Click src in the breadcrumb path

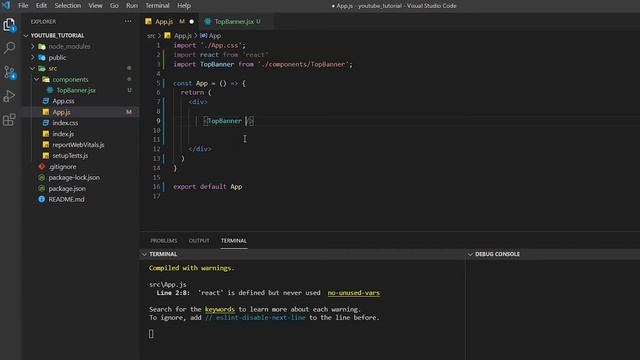point(151,36)
